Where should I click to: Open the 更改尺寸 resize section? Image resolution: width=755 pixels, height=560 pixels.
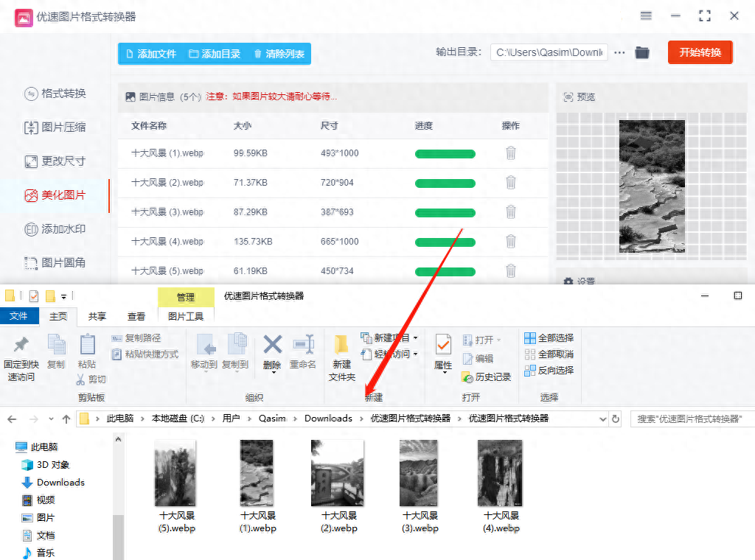(55, 161)
